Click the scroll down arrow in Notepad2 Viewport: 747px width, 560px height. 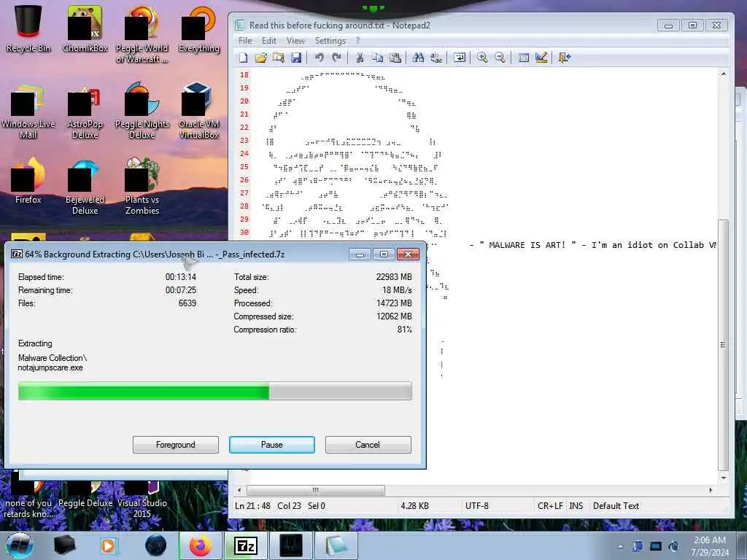723,478
